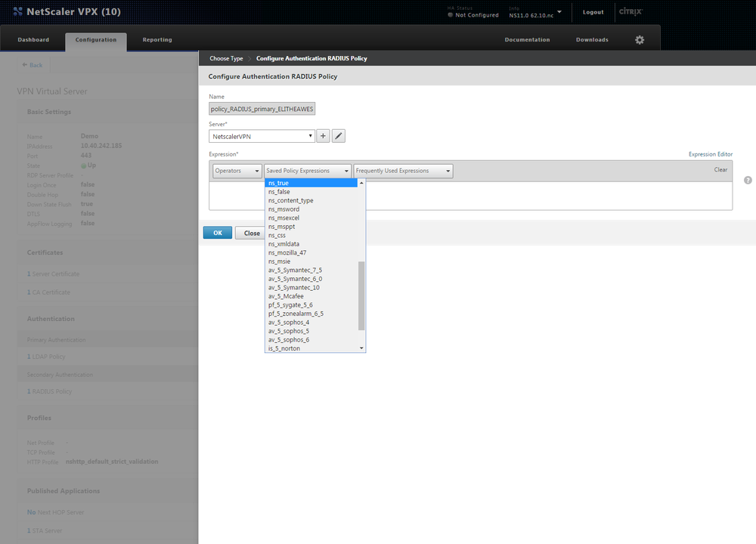Click the plus icon to add a new Server
Image resolution: width=756 pixels, height=544 pixels.
[324, 135]
